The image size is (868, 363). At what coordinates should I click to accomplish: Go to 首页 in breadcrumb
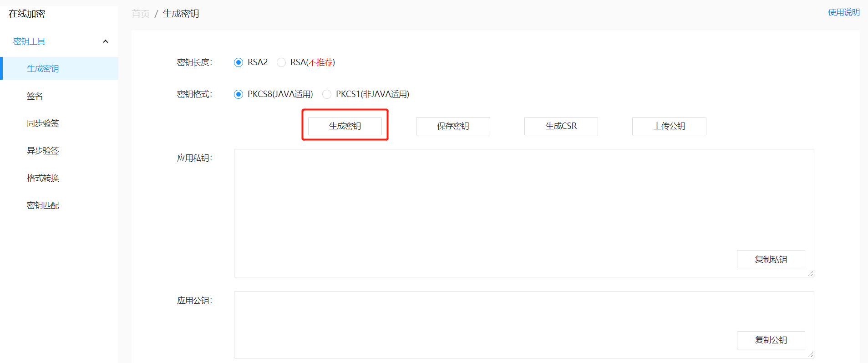[141, 14]
